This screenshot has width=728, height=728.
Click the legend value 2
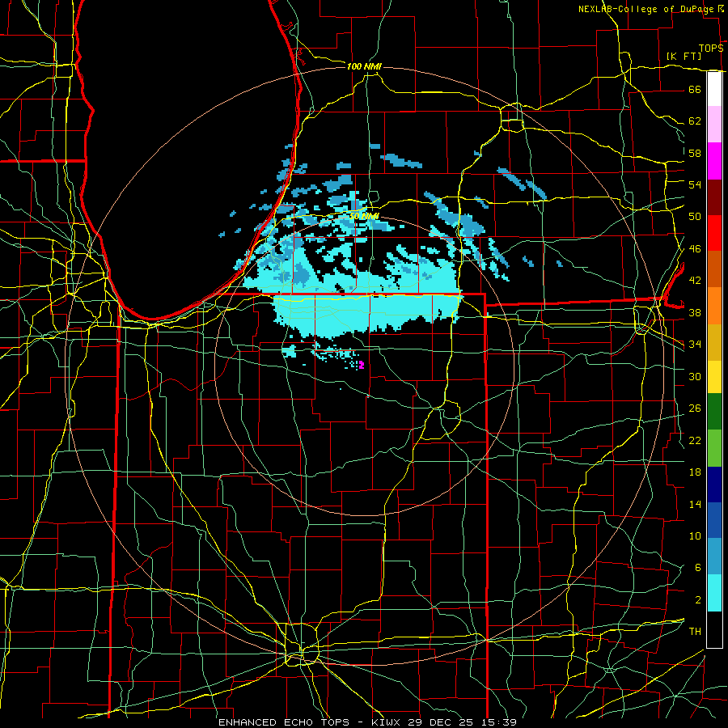(698, 600)
